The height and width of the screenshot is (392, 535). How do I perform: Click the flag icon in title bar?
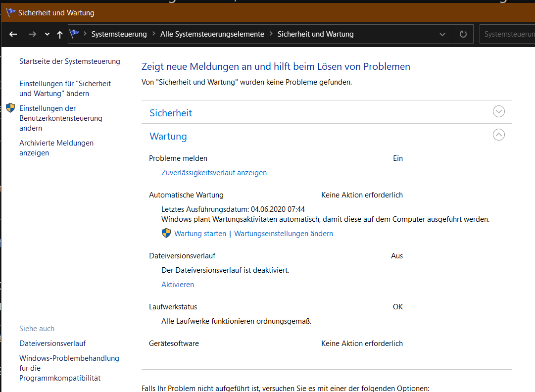(10, 13)
